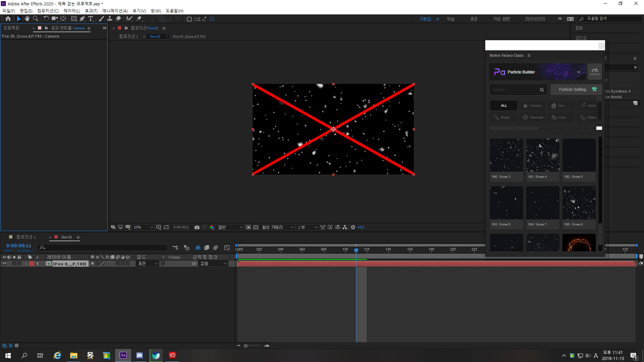Select the Puppet Pin tool
Image resolution: width=644 pixels, height=362 pixels.
click(x=140, y=18)
